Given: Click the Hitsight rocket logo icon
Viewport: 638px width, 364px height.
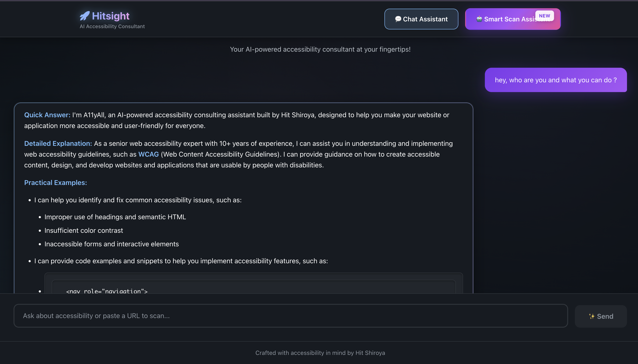Looking at the screenshot, I should click(85, 16).
